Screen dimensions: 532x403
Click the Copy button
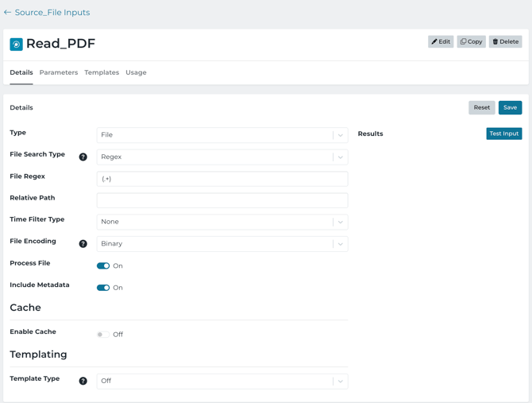[472, 42]
